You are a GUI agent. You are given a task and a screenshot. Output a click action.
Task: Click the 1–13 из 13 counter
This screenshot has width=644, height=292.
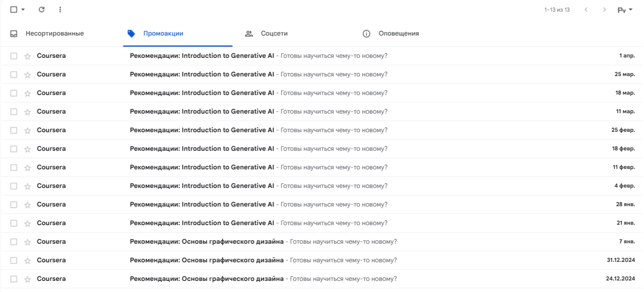pos(557,9)
